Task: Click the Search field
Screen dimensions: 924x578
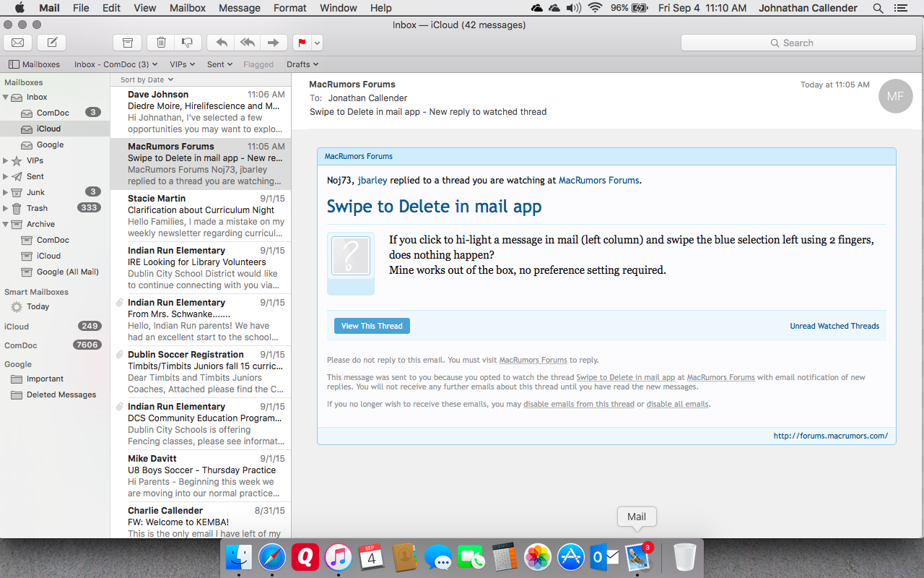Action: point(800,43)
